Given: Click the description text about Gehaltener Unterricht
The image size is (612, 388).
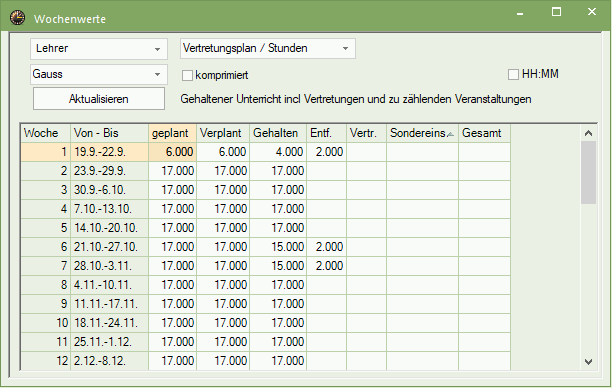Looking at the screenshot, I should coord(356,99).
